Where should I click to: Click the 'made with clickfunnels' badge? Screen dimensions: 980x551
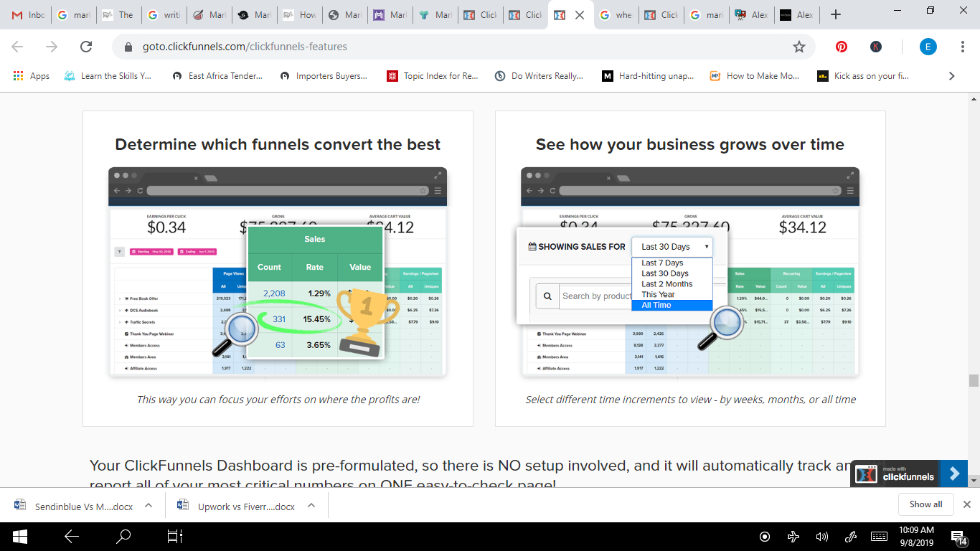click(x=895, y=474)
